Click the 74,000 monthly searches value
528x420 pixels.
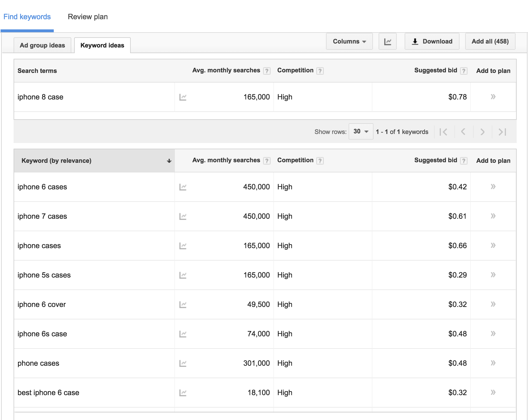click(259, 334)
